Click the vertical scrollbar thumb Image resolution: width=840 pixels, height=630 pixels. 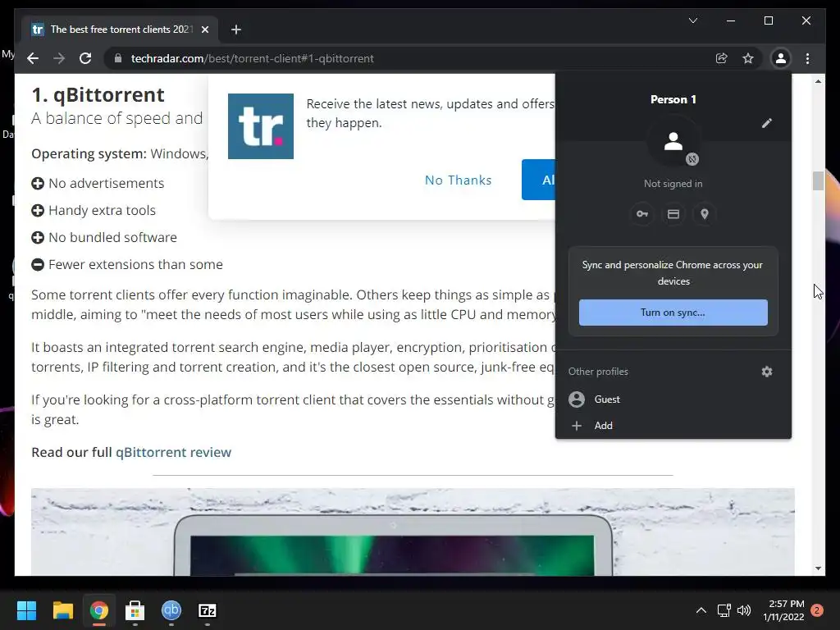(x=818, y=180)
